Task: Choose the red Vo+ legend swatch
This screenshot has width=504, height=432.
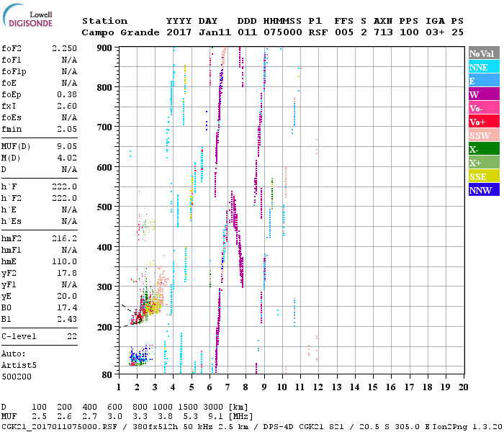Action: point(484,122)
